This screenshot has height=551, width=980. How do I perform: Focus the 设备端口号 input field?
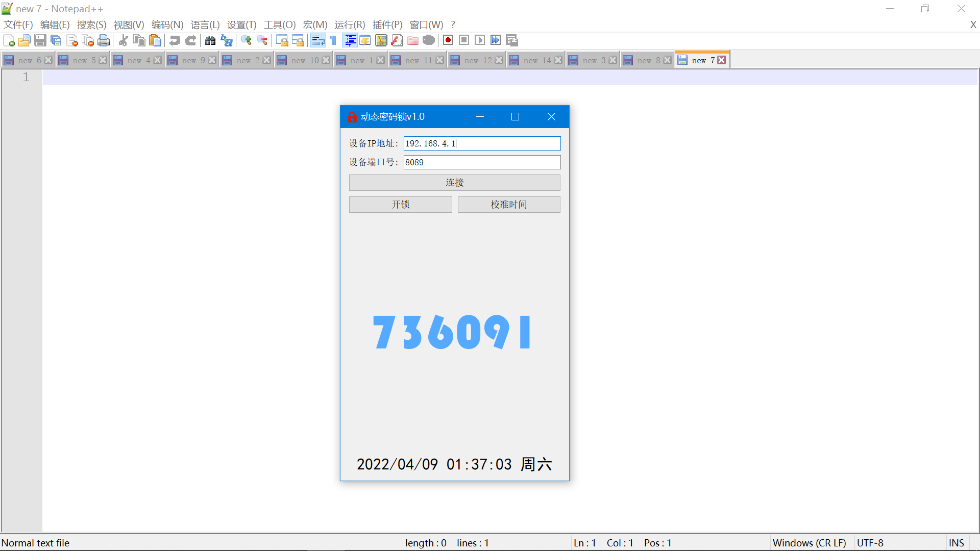482,162
